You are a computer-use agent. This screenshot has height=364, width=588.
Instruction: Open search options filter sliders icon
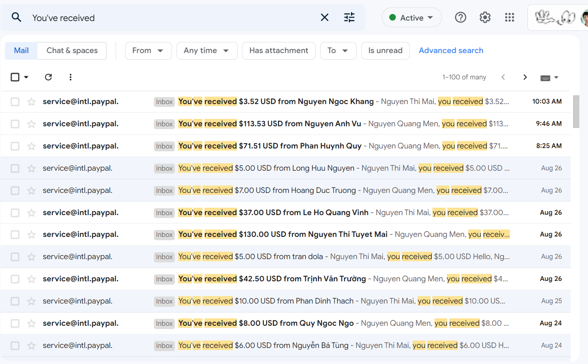349,17
